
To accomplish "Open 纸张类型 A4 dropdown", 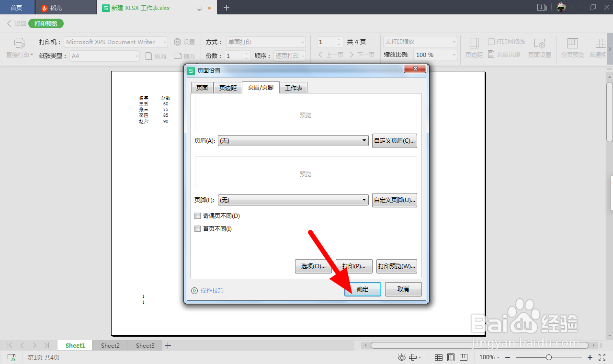I will (104, 56).
